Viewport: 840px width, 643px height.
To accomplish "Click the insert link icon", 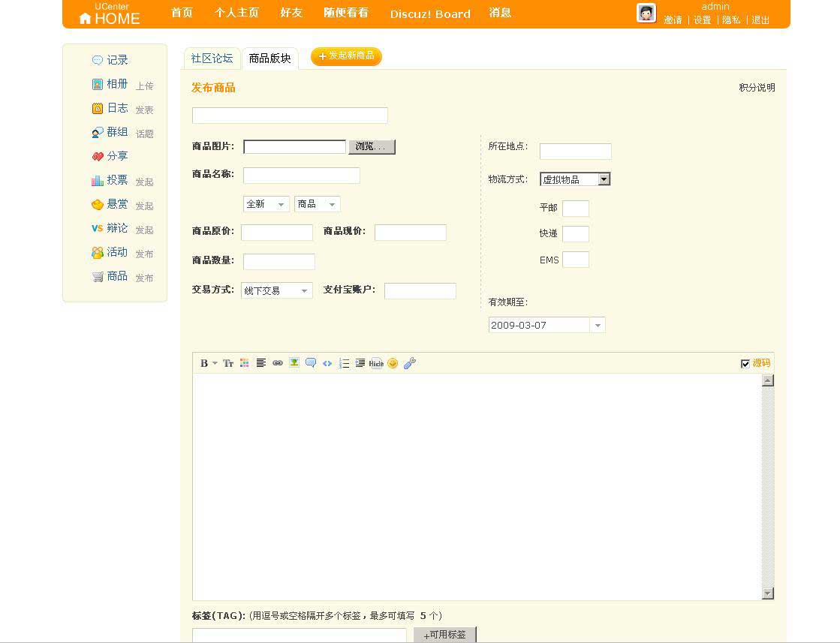I will [278, 363].
